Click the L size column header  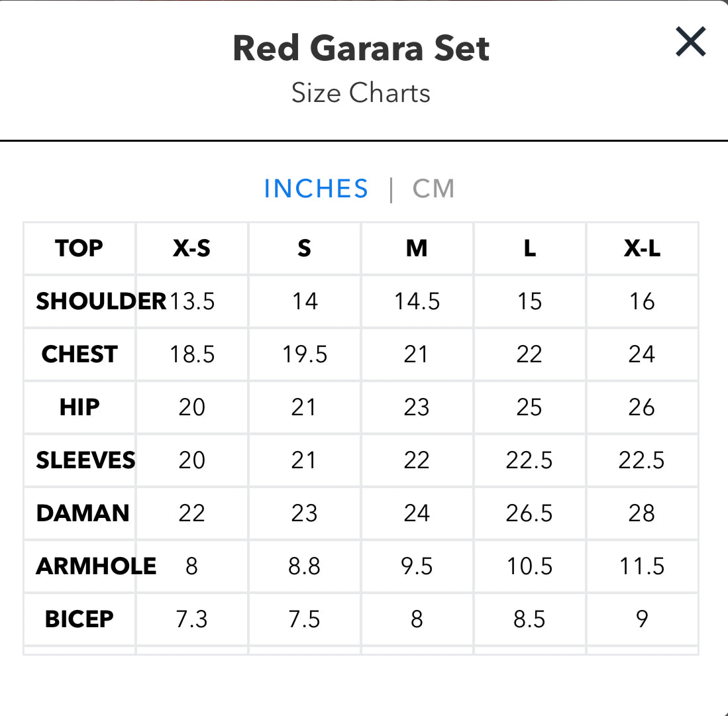529,248
